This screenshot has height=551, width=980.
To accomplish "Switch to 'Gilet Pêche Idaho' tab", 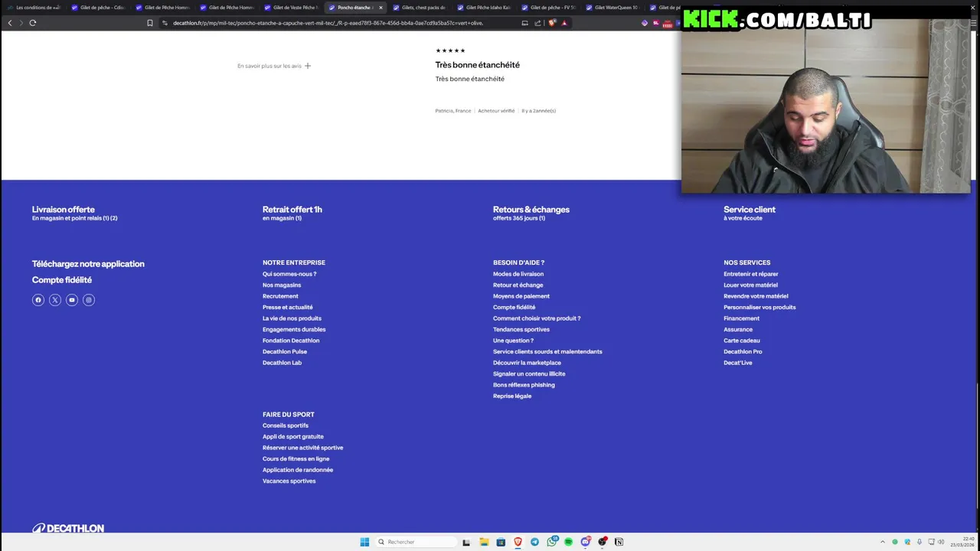I will coord(485,8).
